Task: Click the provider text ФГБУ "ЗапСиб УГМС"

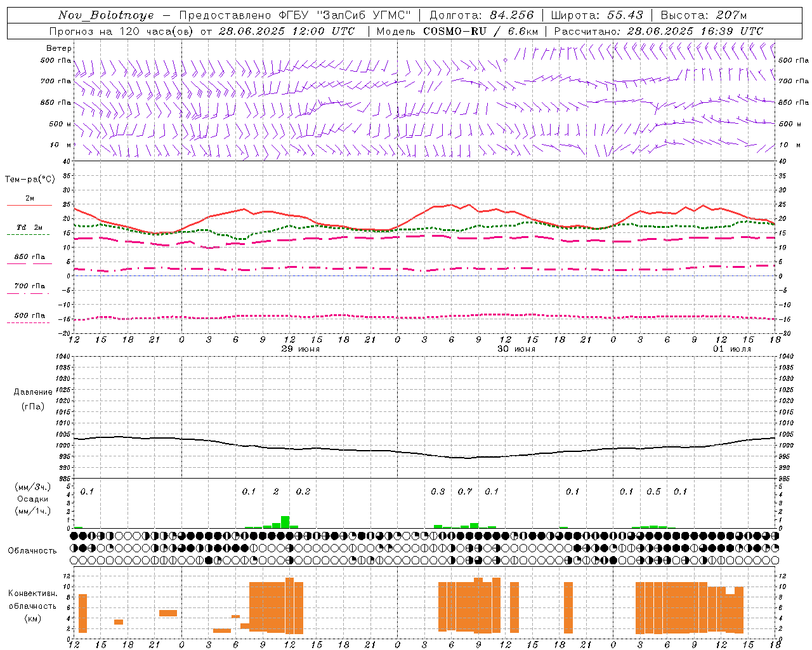Action: pyautogui.click(x=344, y=15)
